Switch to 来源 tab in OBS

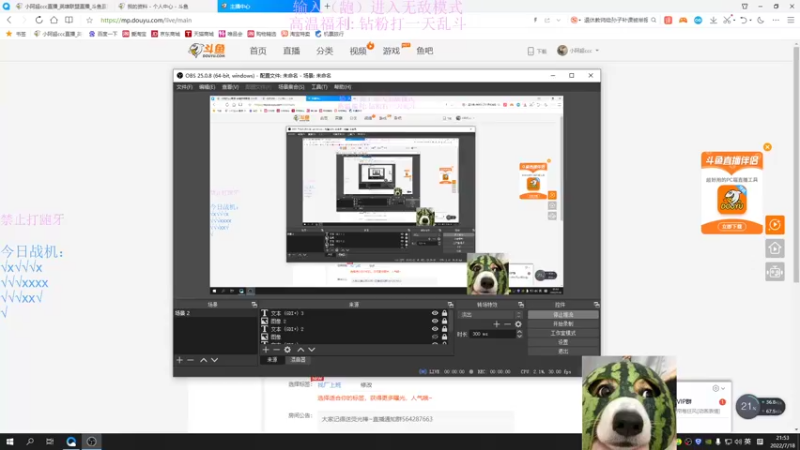[272, 360]
